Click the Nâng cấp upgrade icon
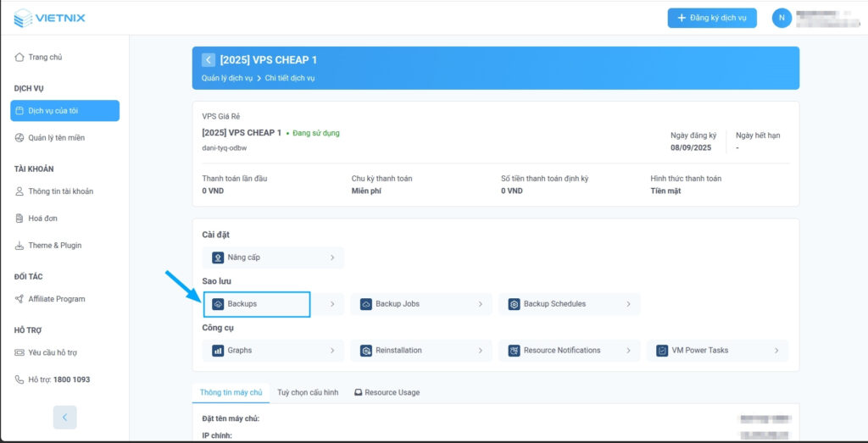Viewport: 868px width, 443px height. pyautogui.click(x=218, y=257)
